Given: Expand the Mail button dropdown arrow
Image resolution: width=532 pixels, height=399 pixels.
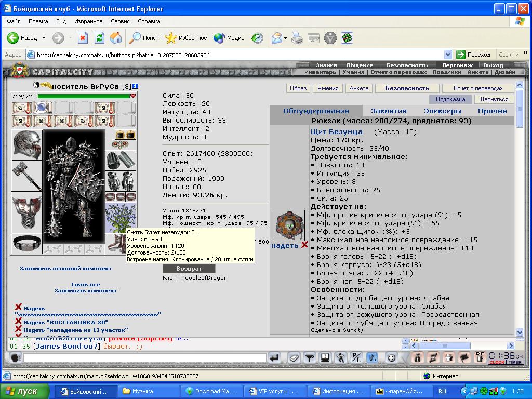Looking at the screenshot, I should point(285,37).
